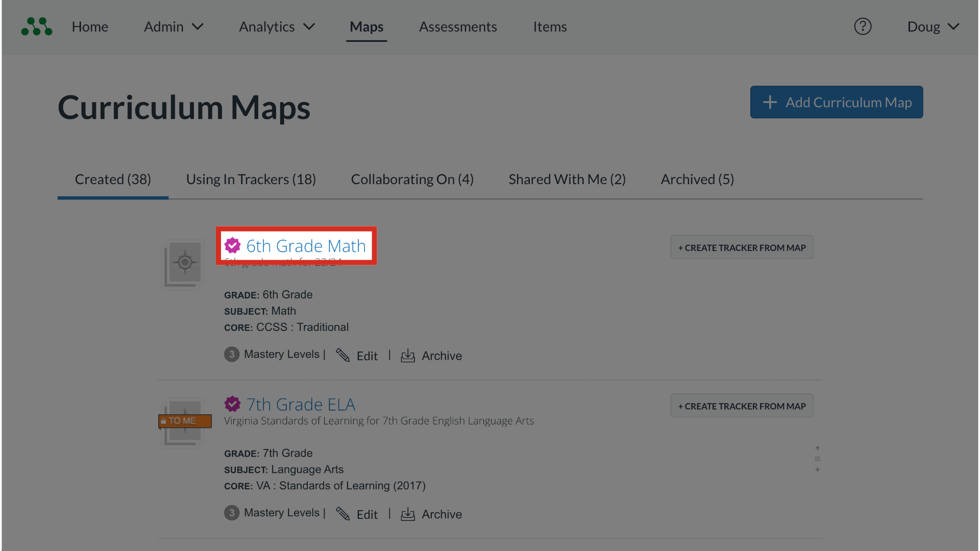The width and height of the screenshot is (980, 551).
Task: Click the number 3 mastery badge under 6th Grade Math
Action: (x=232, y=354)
